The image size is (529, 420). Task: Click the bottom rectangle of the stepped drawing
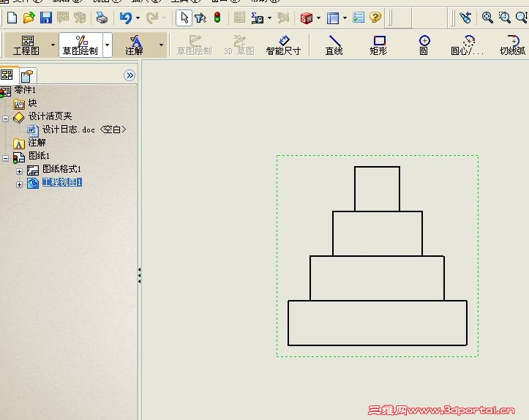[x=378, y=323]
